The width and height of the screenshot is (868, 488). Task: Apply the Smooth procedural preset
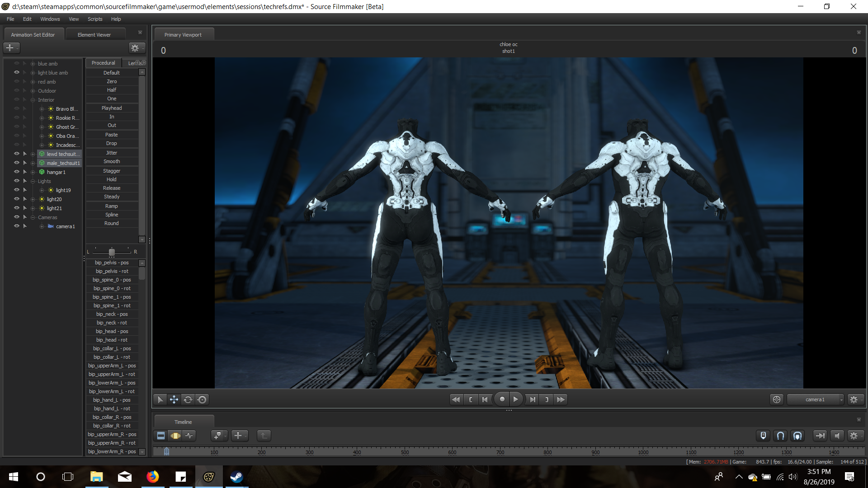pyautogui.click(x=112, y=161)
